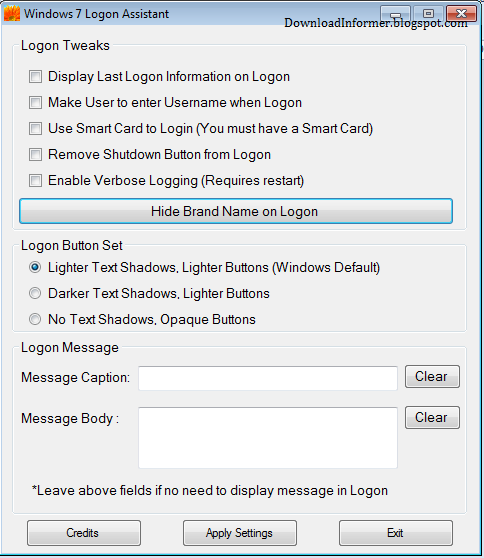
Task: Clear the Message Caption field
Action: pyautogui.click(x=432, y=377)
